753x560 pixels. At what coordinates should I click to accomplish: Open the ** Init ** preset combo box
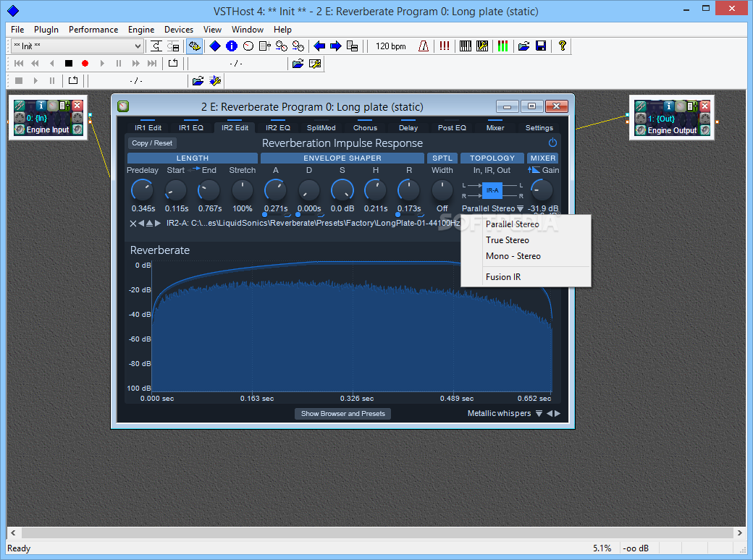click(77, 46)
